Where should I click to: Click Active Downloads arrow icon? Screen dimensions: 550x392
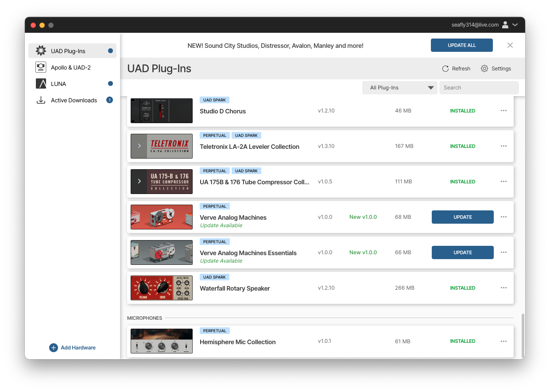41,100
